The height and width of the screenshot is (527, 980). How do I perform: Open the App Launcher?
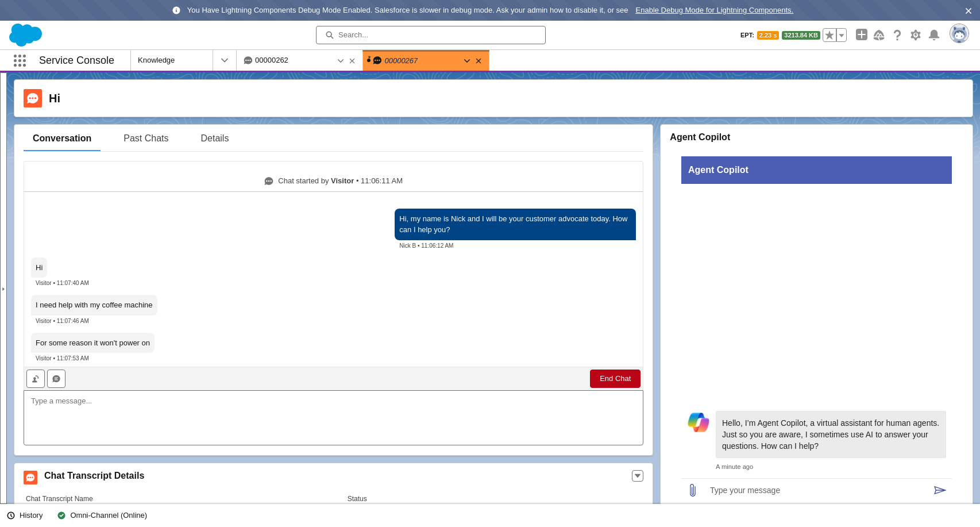[x=19, y=60]
